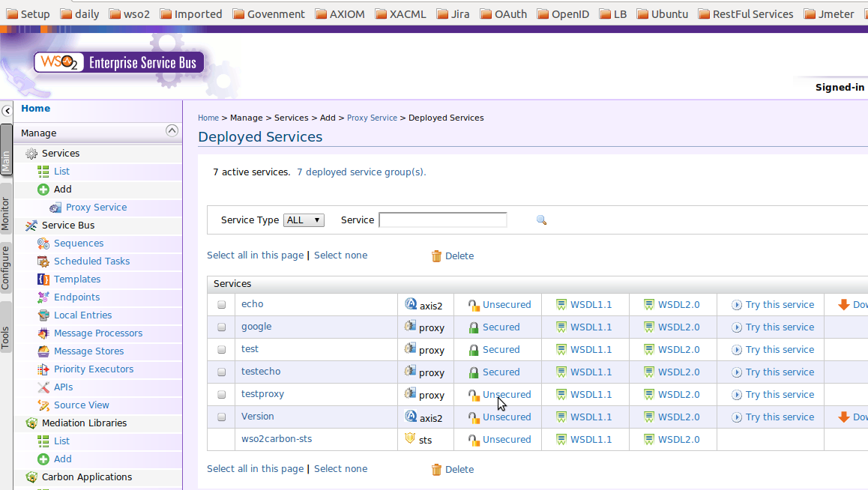Click the Endpoints sidebar icon
The image size is (868, 490).
coord(43,297)
